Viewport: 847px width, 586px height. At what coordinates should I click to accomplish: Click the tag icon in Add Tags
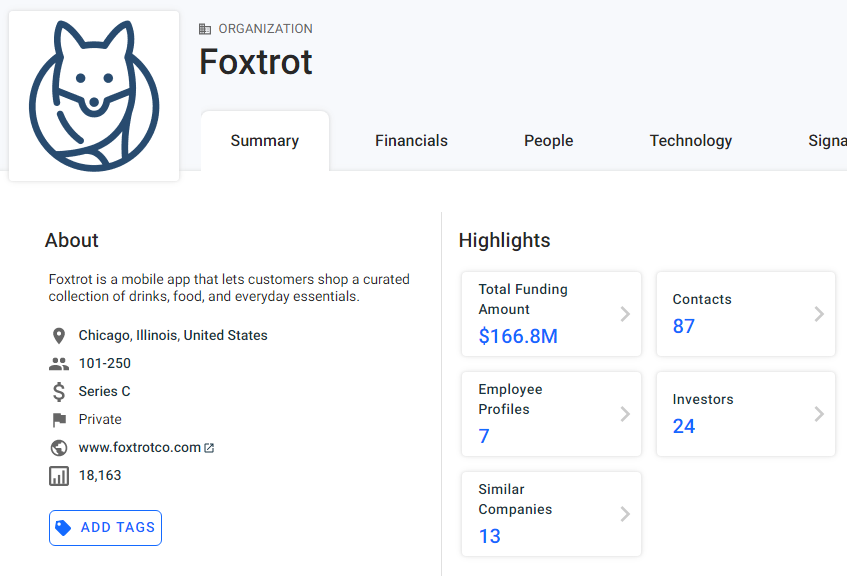click(63, 528)
